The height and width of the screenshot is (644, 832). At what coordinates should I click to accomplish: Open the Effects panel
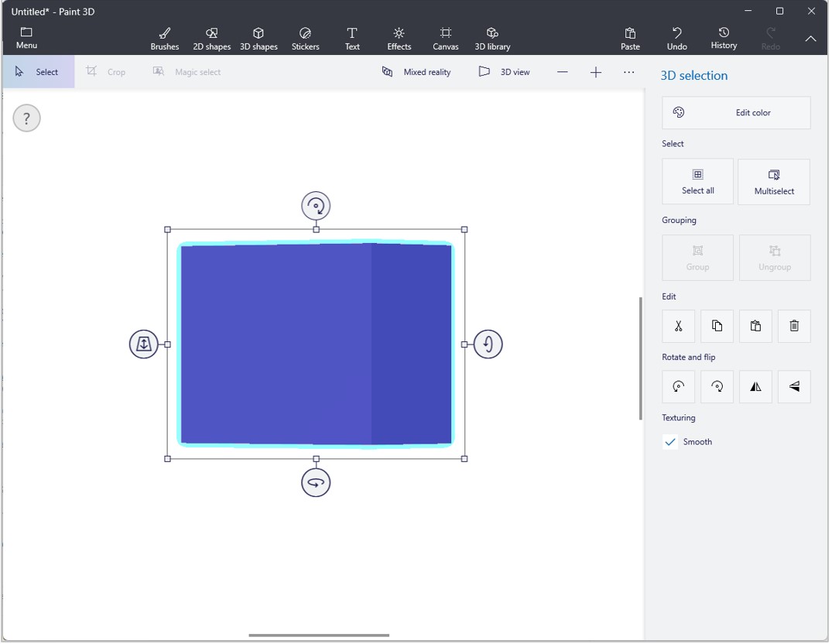(x=399, y=36)
